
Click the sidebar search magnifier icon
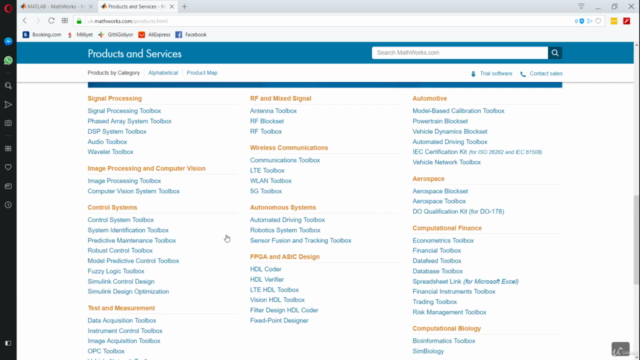pos(8,86)
